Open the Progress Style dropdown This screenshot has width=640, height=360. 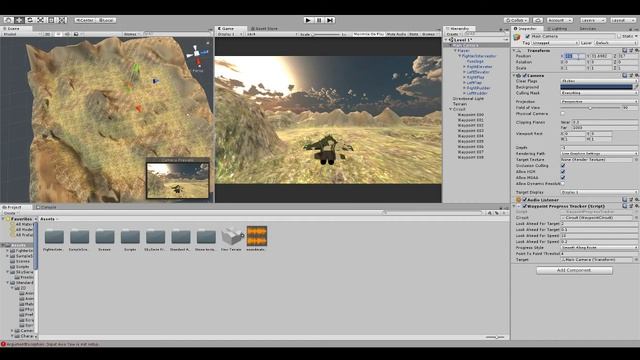click(599, 247)
